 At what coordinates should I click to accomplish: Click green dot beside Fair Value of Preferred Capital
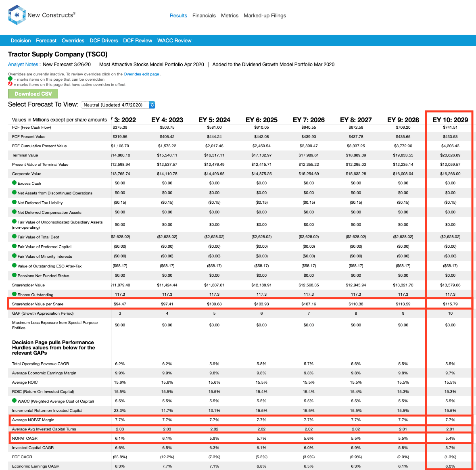pyautogui.click(x=14, y=246)
